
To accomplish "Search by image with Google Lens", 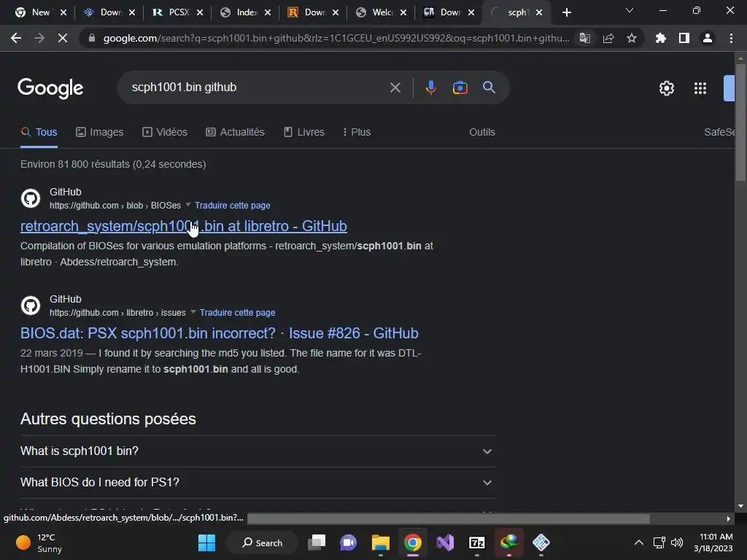I will 460,87.
